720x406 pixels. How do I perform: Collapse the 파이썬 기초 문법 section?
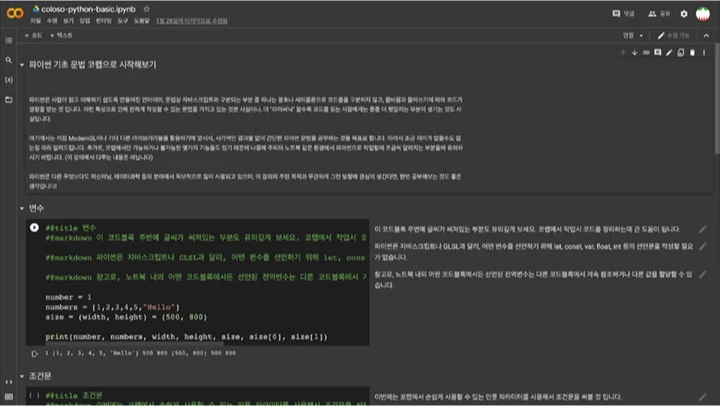click(22, 65)
